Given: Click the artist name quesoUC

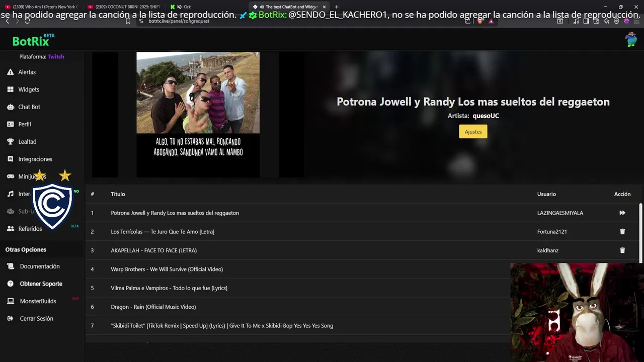Looking at the screenshot, I should tap(486, 116).
